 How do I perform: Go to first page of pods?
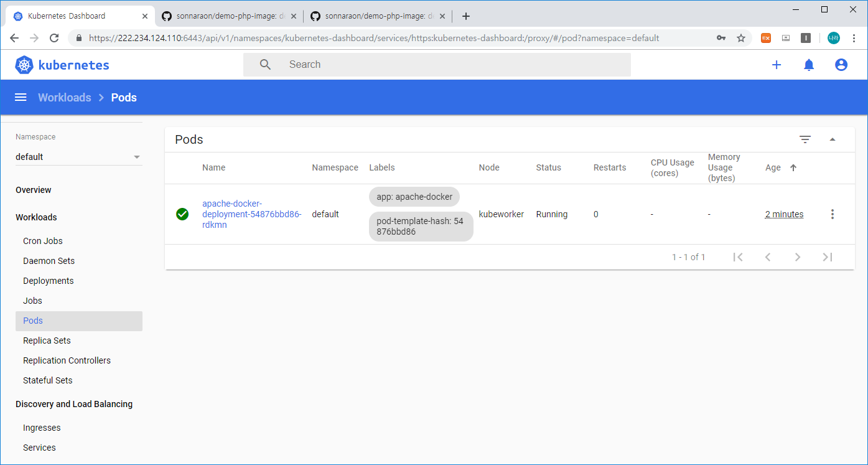tap(738, 257)
